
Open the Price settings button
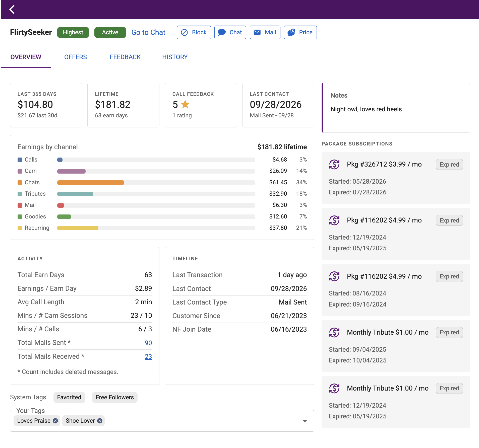point(300,32)
